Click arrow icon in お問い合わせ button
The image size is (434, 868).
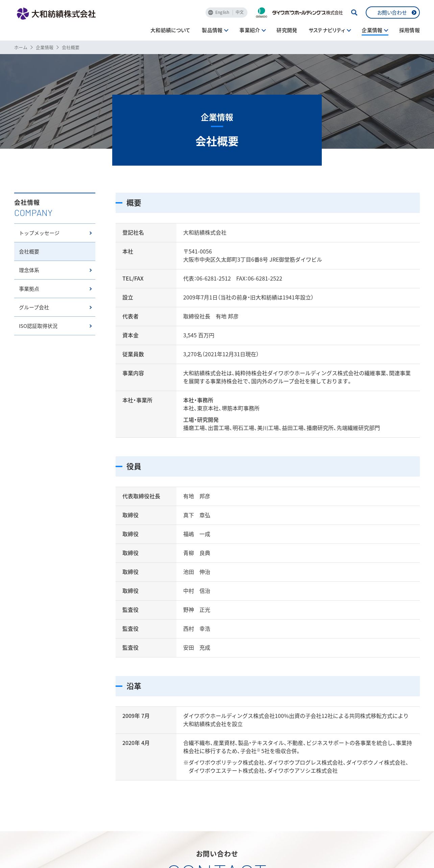414,13
